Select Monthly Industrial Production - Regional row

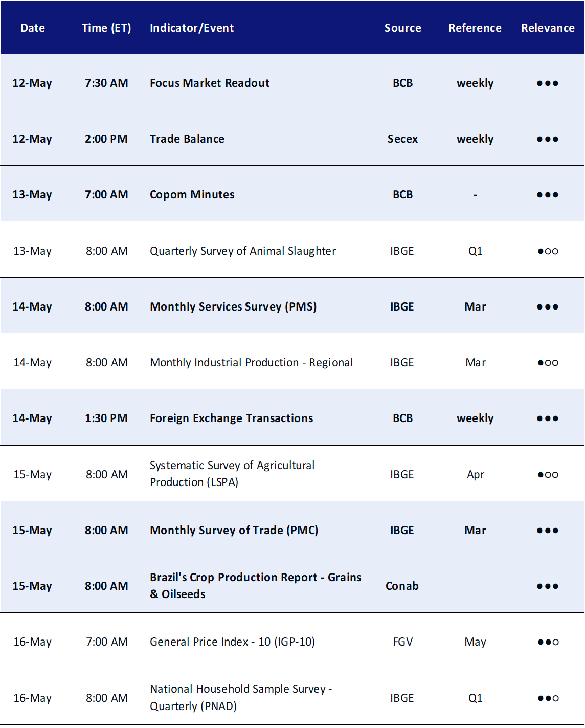tap(292, 363)
